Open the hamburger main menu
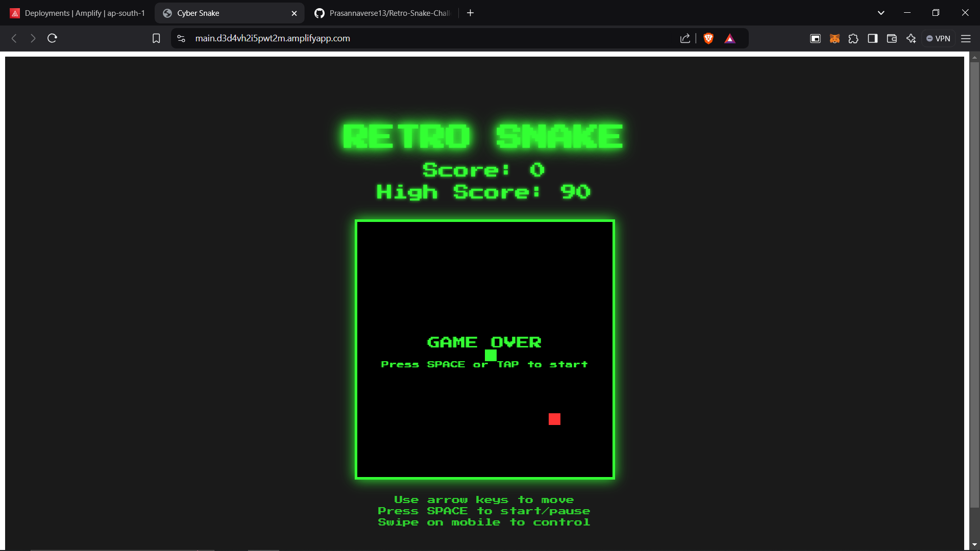Screen dimensions: 980x551 click(x=966, y=38)
